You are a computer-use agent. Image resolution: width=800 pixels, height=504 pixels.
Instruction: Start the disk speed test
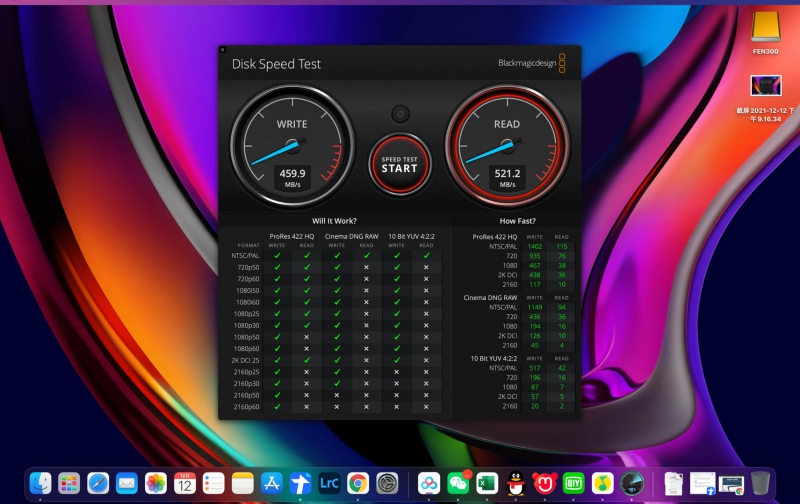tap(399, 164)
